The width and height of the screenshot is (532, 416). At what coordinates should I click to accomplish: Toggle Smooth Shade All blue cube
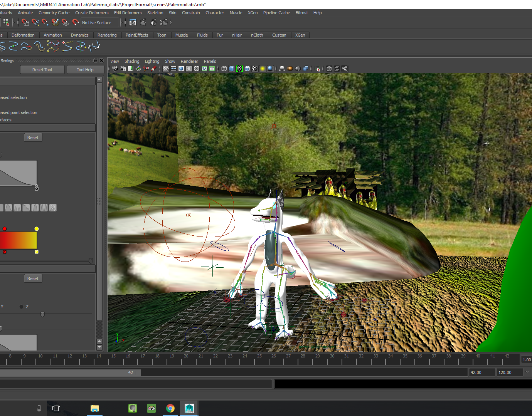pyautogui.click(x=232, y=69)
